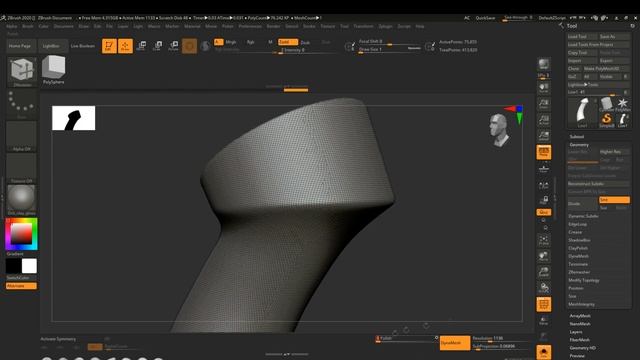The image size is (640, 360).
Task: Open the Zplugin menu
Action: pyautogui.click(x=385, y=26)
